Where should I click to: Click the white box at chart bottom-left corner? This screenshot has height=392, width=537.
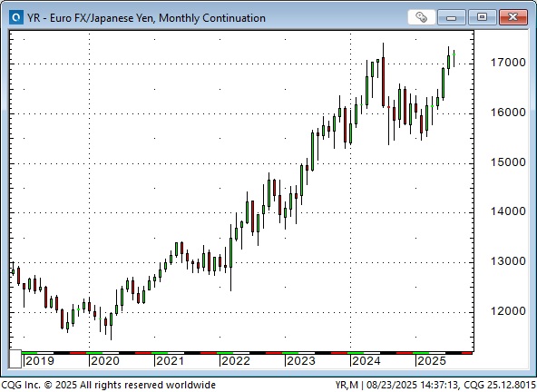click(x=15, y=358)
